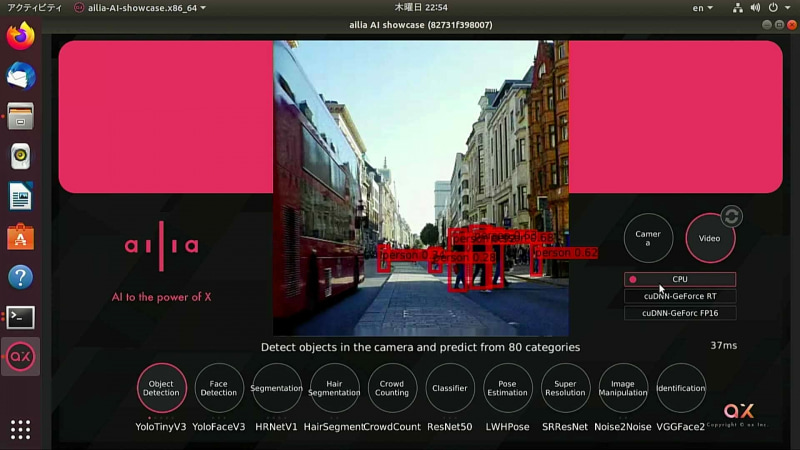The width and height of the screenshot is (800, 450).
Task: Click the 37ms inference time readout
Action: [723, 345]
